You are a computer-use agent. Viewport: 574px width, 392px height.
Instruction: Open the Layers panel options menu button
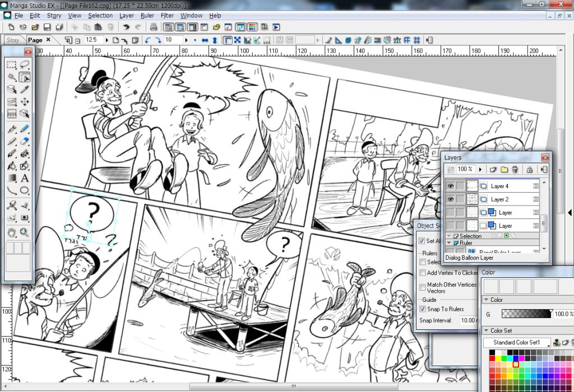[x=544, y=169]
